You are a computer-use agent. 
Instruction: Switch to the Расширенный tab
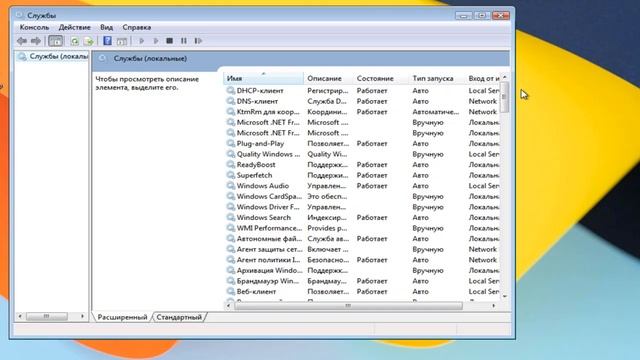122,317
